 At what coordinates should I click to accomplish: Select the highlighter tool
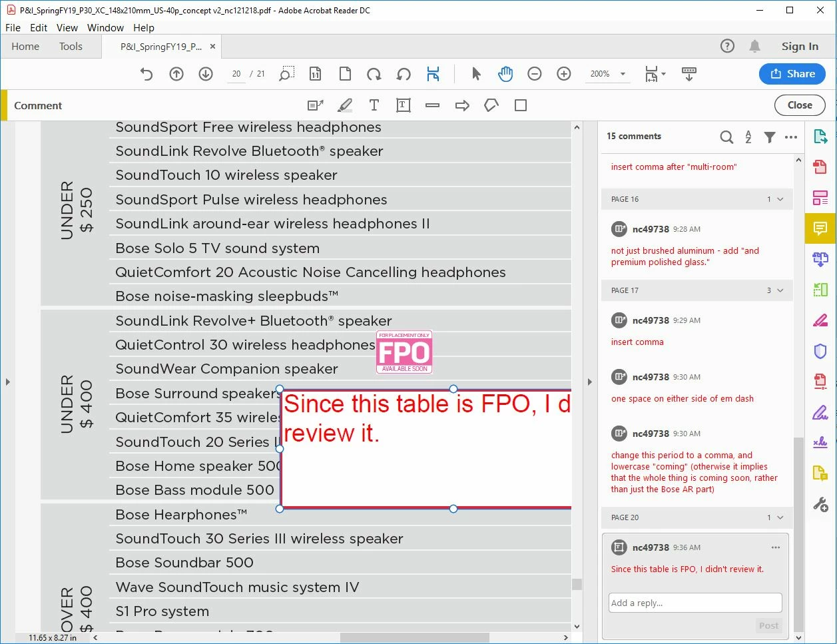(x=345, y=105)
